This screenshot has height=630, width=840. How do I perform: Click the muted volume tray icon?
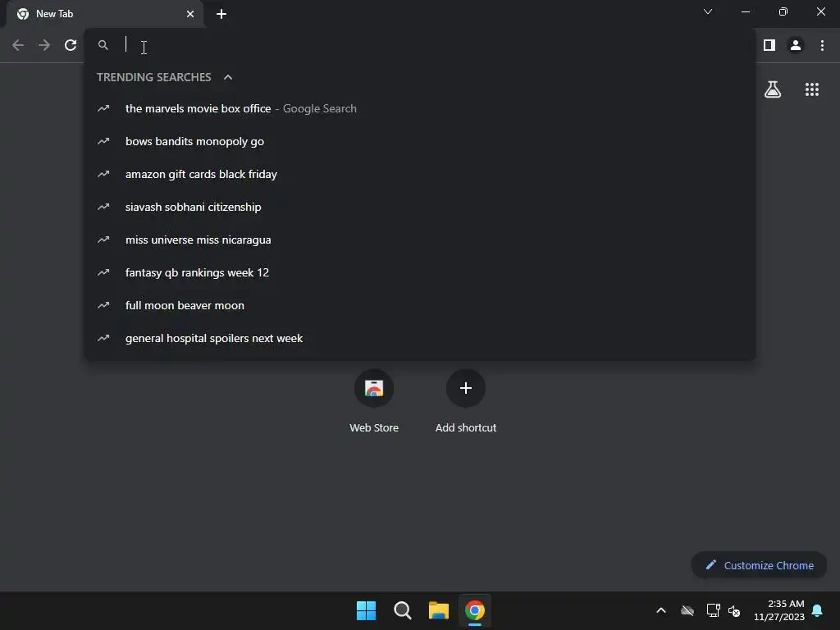coord(734,610)
